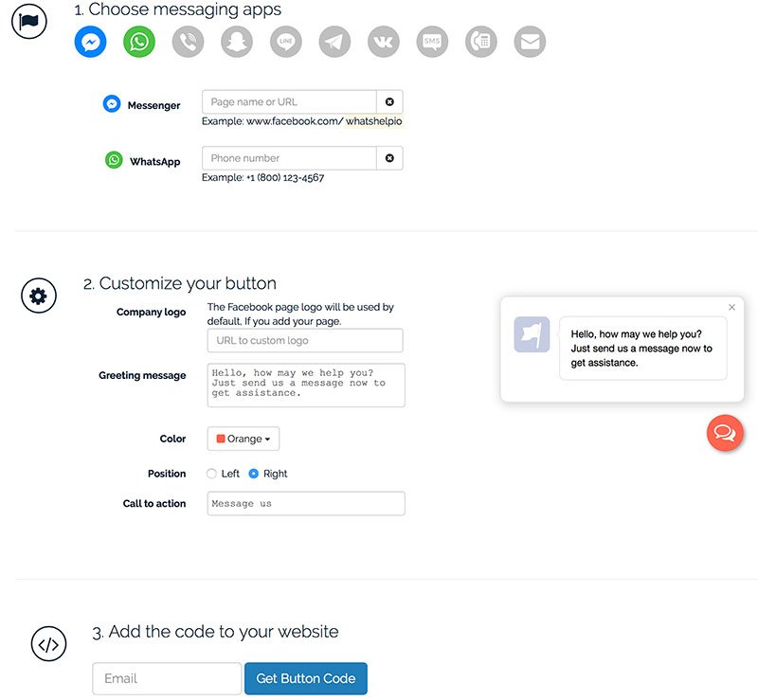This screenshot has height=700, width=758.
Task: Remove the WhatsApp field with X button
Action: click(x=389, y=158)
